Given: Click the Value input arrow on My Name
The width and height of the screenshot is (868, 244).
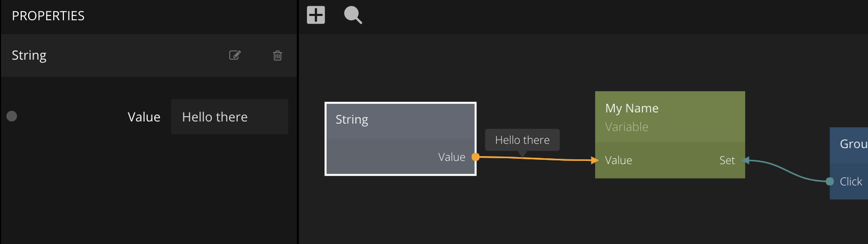Looking at the screenshot, I should click(x=595, y=160).
